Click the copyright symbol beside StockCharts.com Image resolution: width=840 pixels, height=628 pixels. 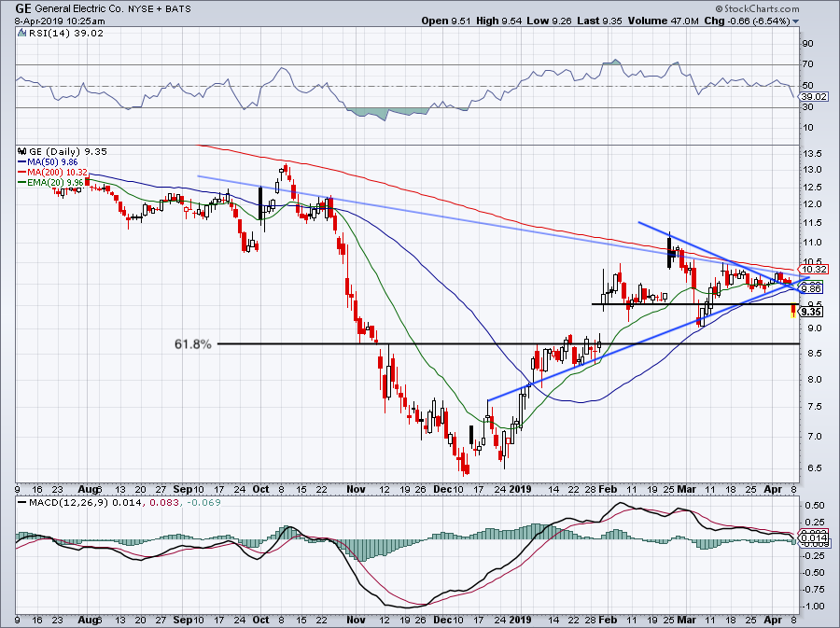click(720, 9)
